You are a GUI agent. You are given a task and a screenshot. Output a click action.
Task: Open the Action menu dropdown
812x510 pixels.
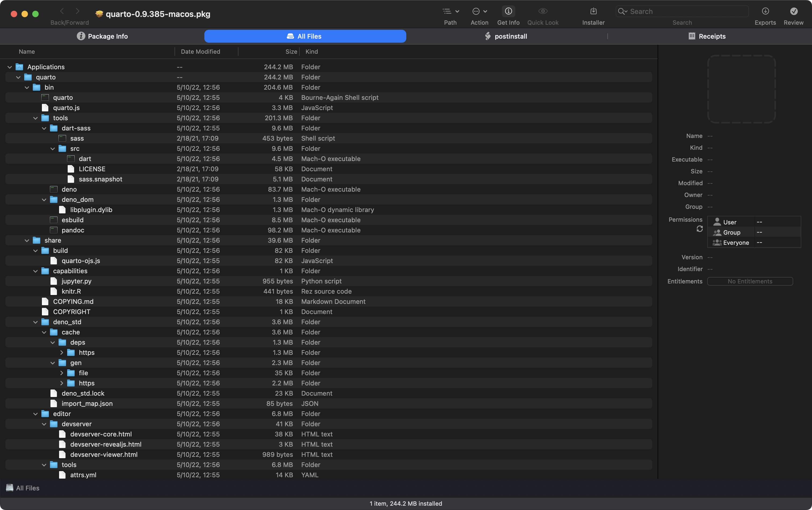click(479, 12)
